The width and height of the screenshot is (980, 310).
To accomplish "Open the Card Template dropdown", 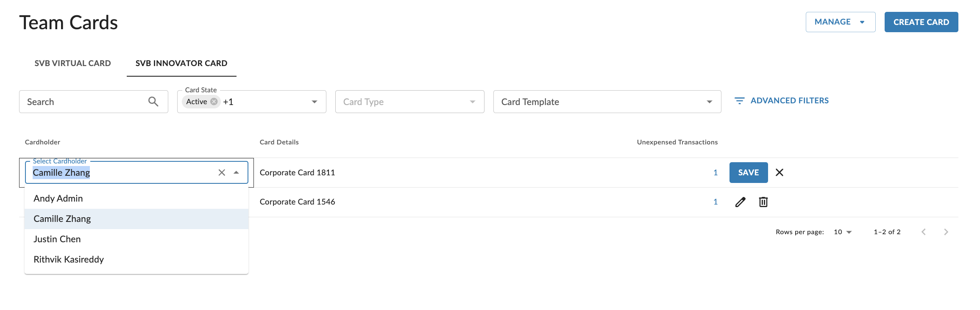I will tap(709, 102).
